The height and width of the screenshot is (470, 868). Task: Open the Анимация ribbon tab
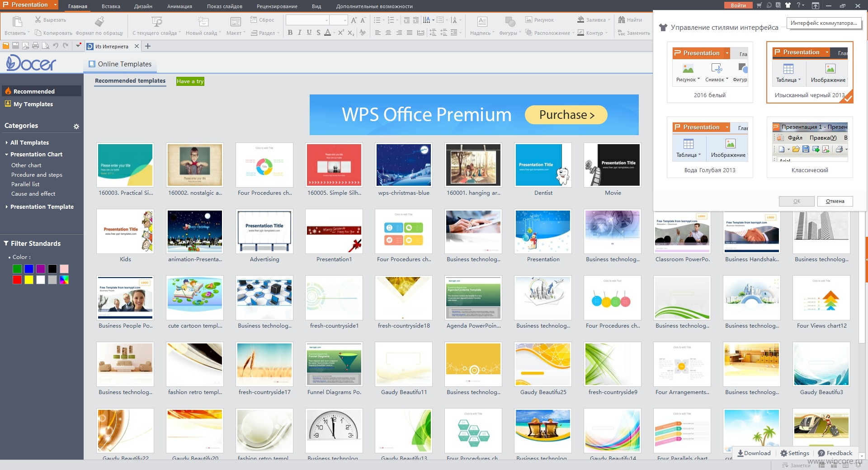(x=179, y=6)
